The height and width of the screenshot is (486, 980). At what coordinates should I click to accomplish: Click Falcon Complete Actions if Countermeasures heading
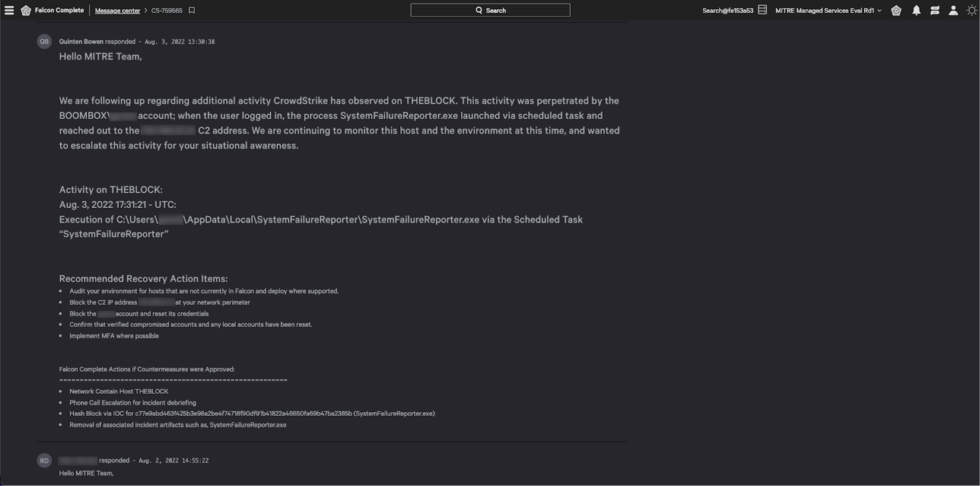click(147, 369)
